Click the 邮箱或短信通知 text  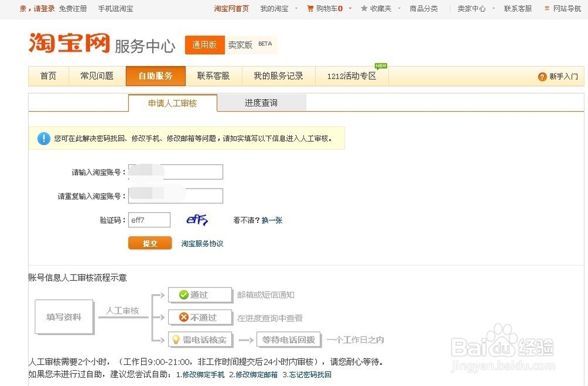[x=266, y=295]
